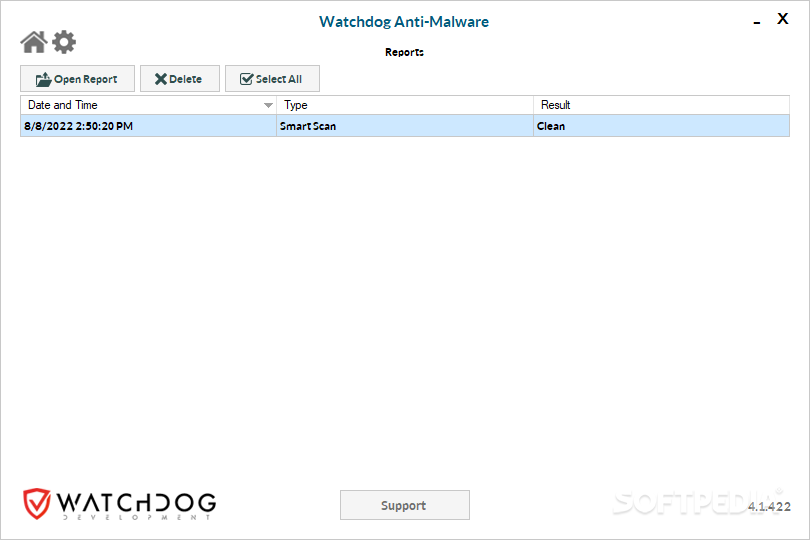Minimize the Watchdog Anti-Malware window

coord(757,22)
